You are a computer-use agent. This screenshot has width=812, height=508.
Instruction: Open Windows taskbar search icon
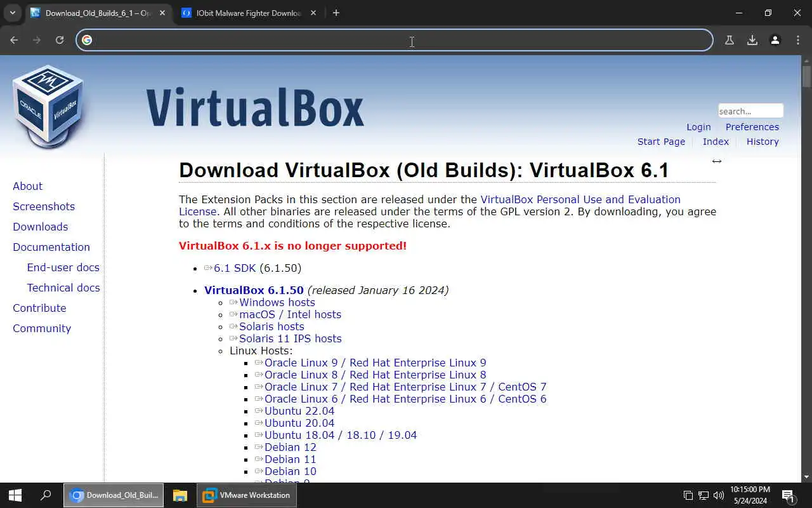46,495
